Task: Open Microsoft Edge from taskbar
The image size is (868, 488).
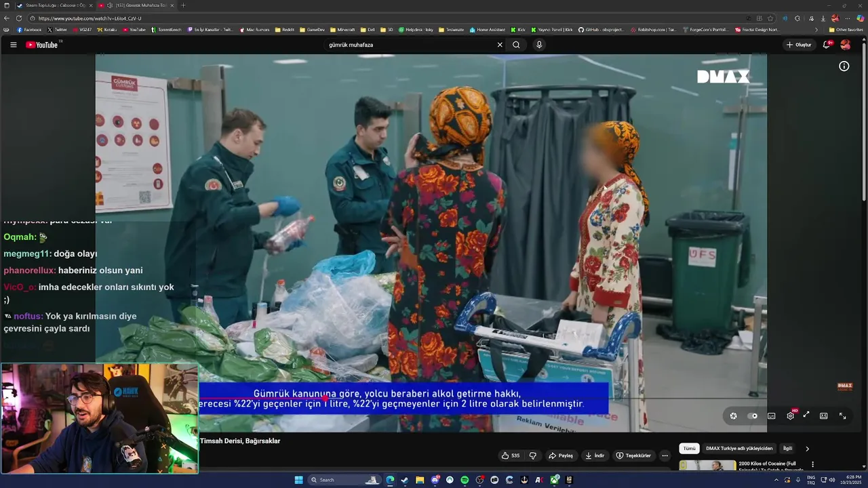Action: point(390,480)
